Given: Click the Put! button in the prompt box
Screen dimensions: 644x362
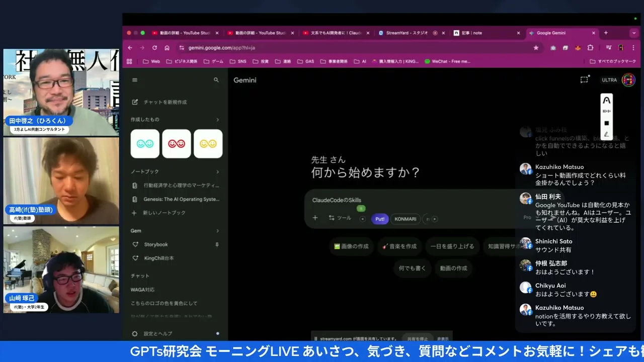Looking at the screenshot, I should (x=380, y=219).
